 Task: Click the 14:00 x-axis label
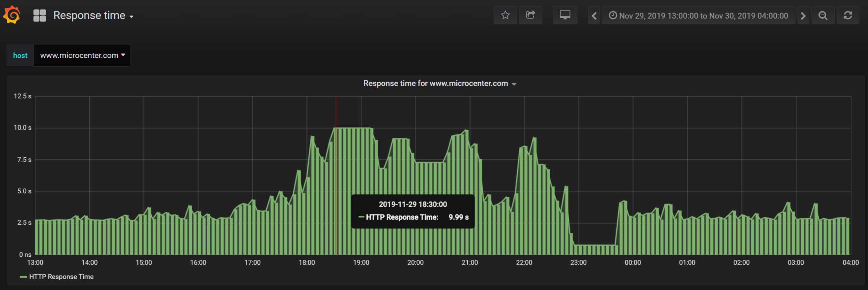(90, 263)
